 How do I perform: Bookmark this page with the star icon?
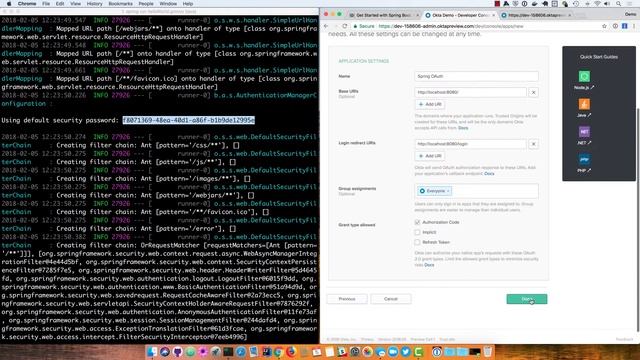[x=604, y=26]
